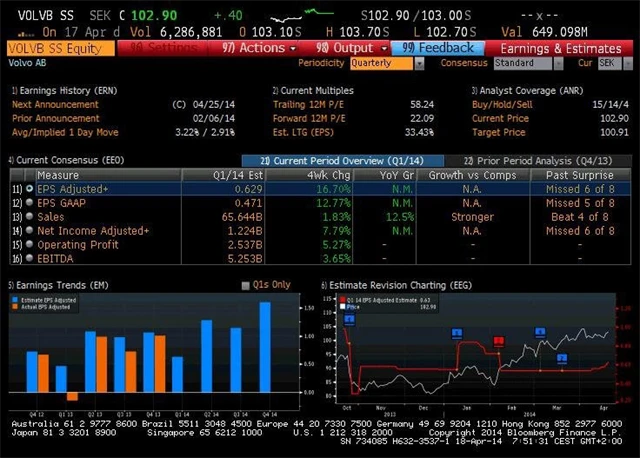Click the SEK currency field
Image resolution: width=640 pixels, height=458 pixels.
[610, 63]
